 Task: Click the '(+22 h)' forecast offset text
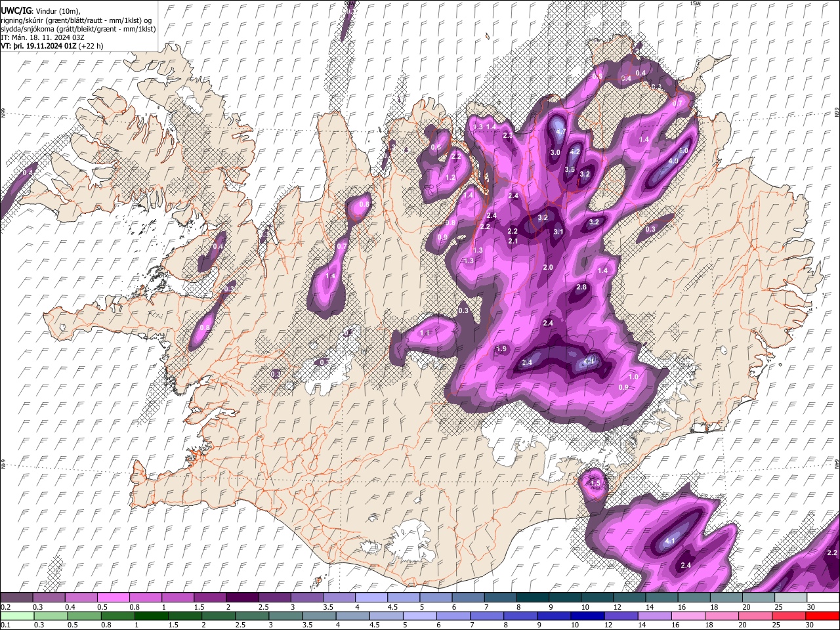(x=91, y=47)
